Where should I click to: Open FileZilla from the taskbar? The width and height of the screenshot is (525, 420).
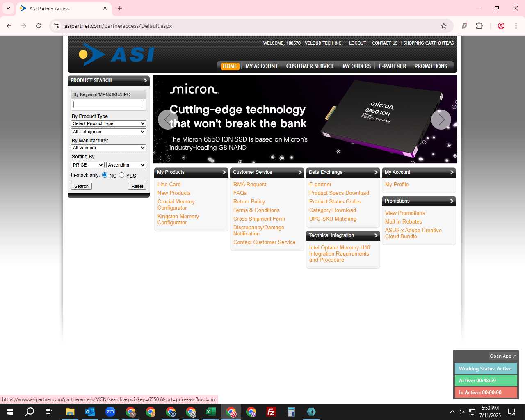[271, 412]
